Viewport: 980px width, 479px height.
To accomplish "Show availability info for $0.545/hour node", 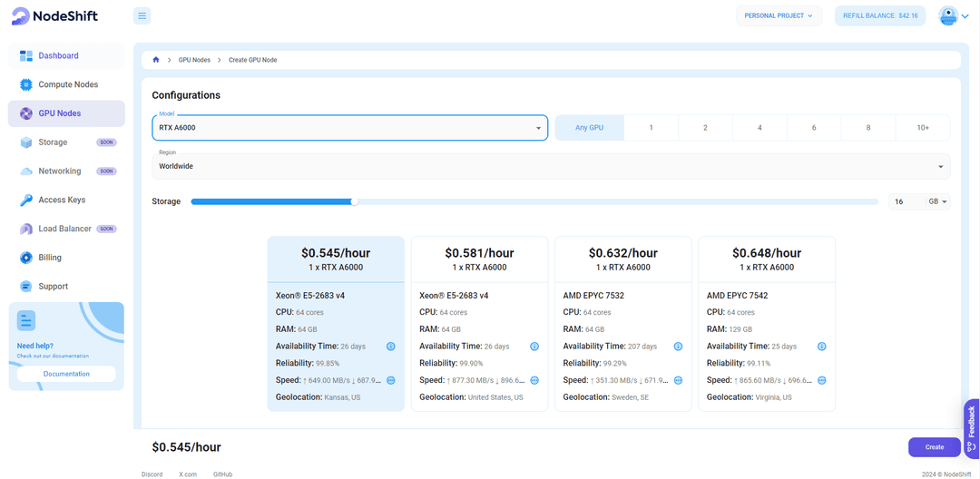I will point(390,346).
